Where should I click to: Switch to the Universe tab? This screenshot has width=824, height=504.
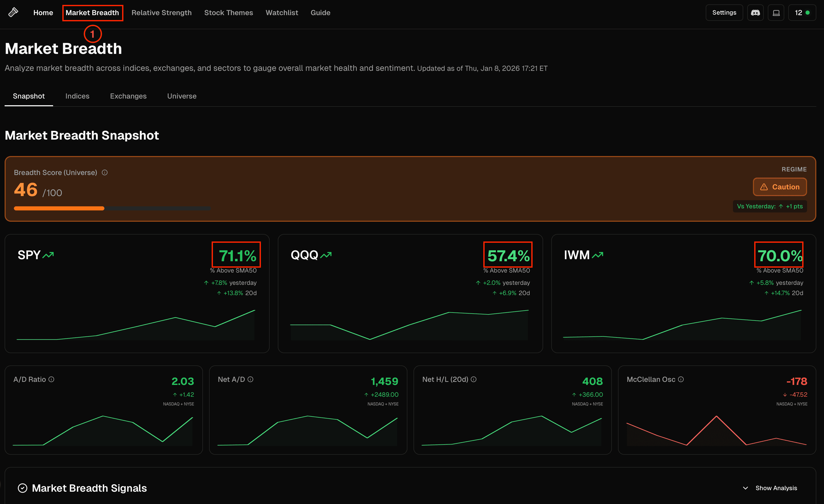(182, 96)
